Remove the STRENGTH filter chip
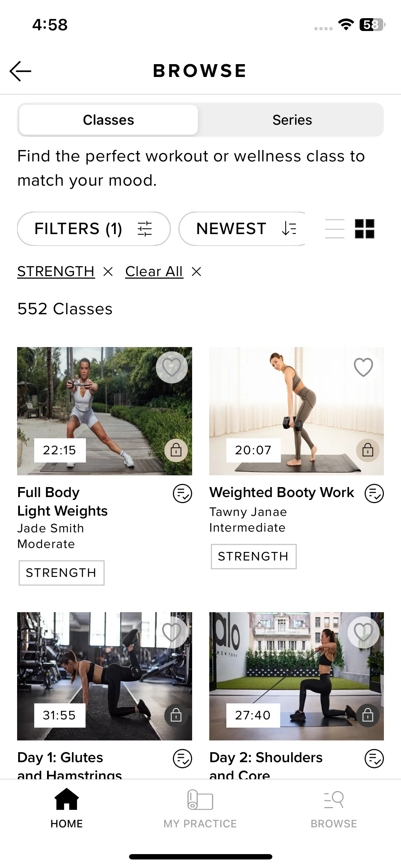 coord(108,272)
